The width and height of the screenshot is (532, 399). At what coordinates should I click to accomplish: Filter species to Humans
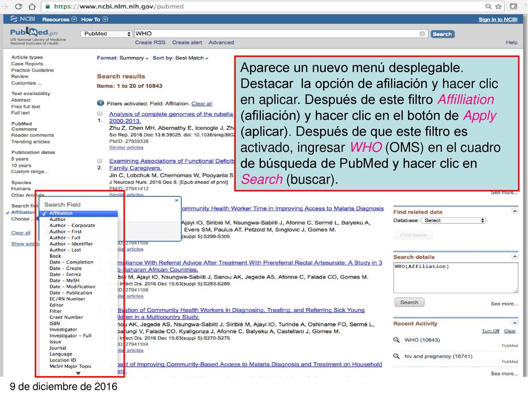[x=21, y=189]
